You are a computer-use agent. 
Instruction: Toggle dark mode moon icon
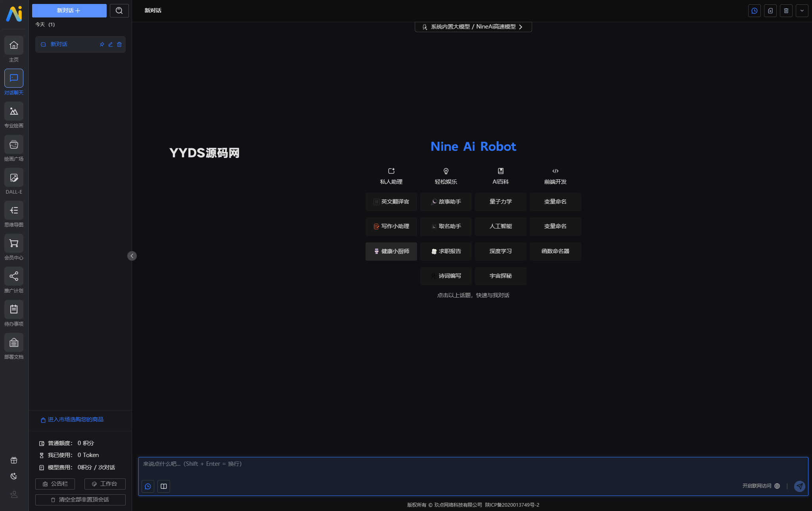14,476
